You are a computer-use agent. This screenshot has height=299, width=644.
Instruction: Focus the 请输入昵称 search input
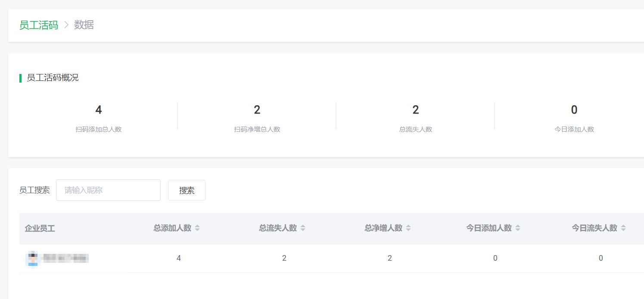click(x=108, y=190)
